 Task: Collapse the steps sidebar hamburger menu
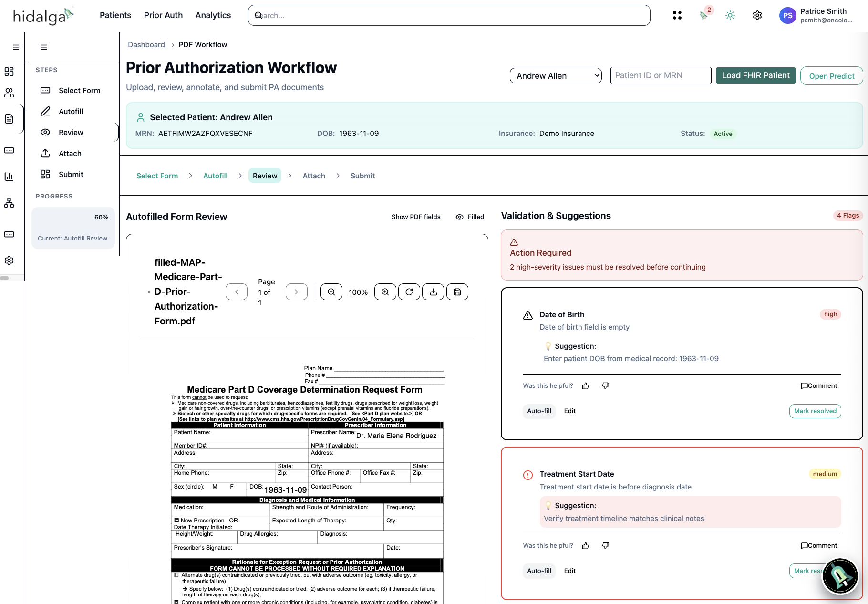(x=44, y=47)
